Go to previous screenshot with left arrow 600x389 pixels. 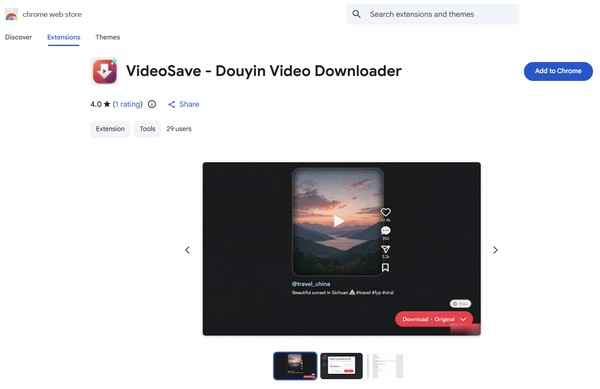[188, 250]
